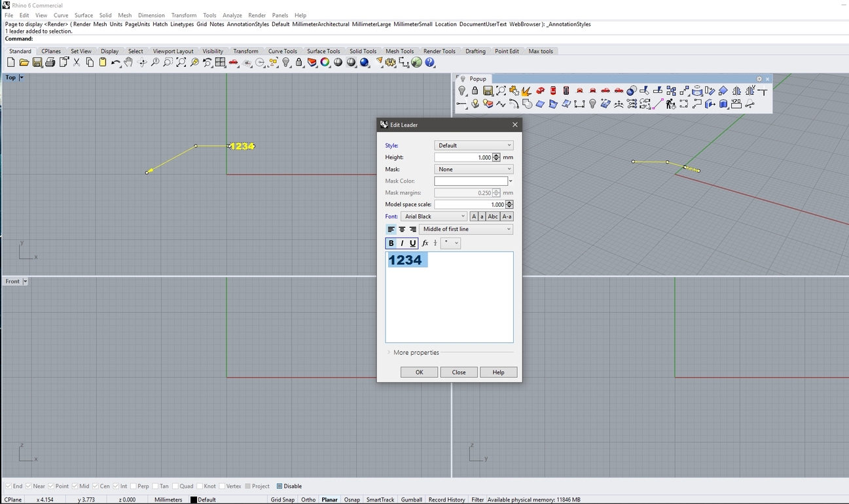Select the Pan hand tool
849x504 pixels.
point(128,63)
